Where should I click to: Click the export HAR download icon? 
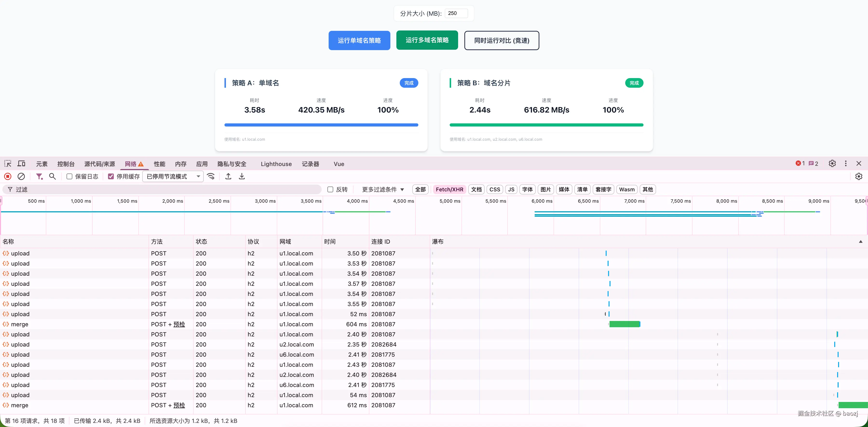[242, 176]
